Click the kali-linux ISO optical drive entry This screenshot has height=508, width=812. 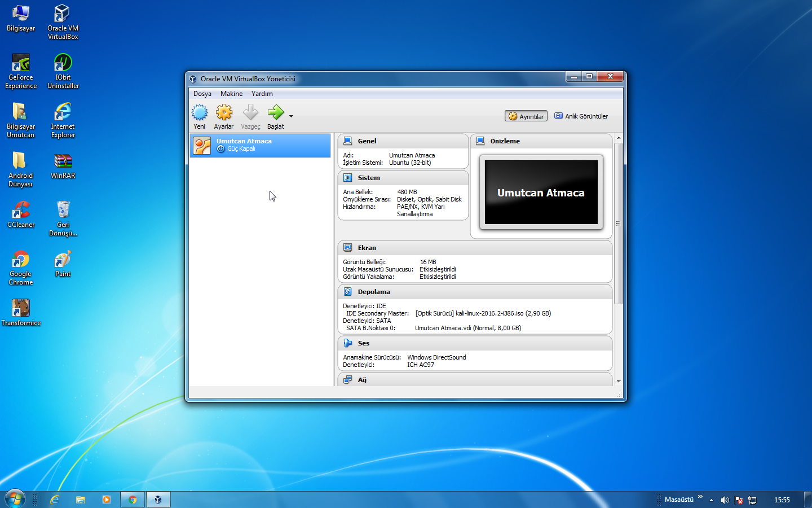(483, 313)
